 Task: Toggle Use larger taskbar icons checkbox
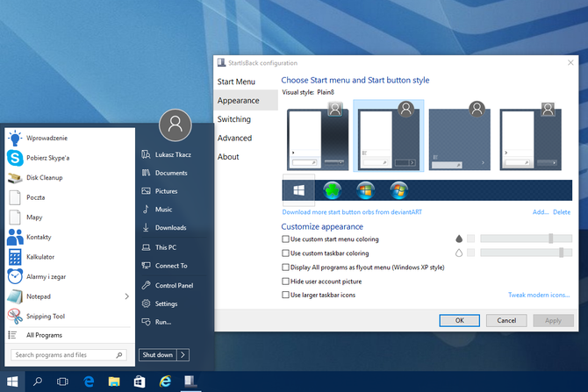[285, 296]
